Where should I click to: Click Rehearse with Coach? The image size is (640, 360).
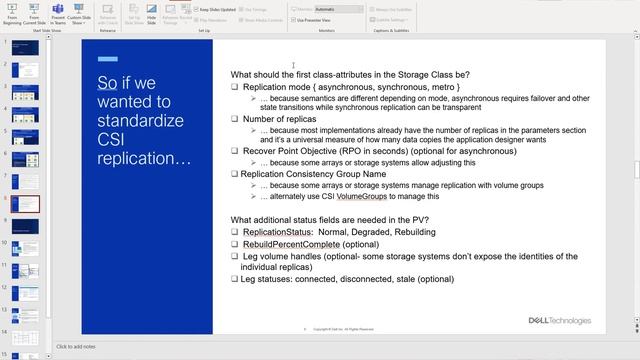(x=108, y=14)
